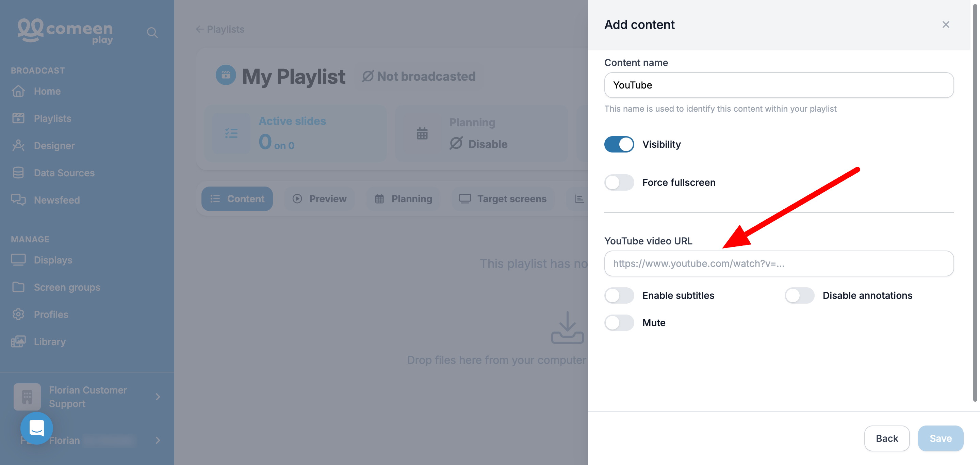
Task: Open the partially hidden statistics tab
Action: [578, 199]
